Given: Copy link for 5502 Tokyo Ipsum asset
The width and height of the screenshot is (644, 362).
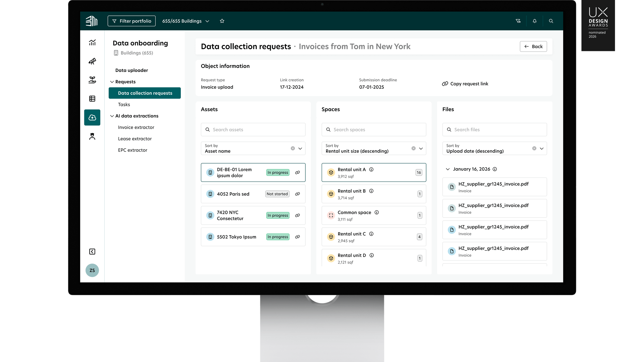Looking at the screenshot, I should [x=298, y=237].
